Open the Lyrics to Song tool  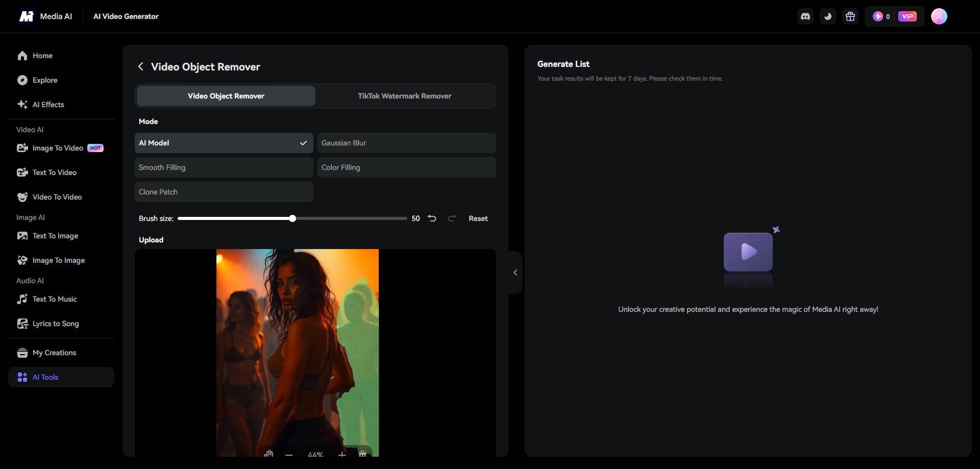61,324
